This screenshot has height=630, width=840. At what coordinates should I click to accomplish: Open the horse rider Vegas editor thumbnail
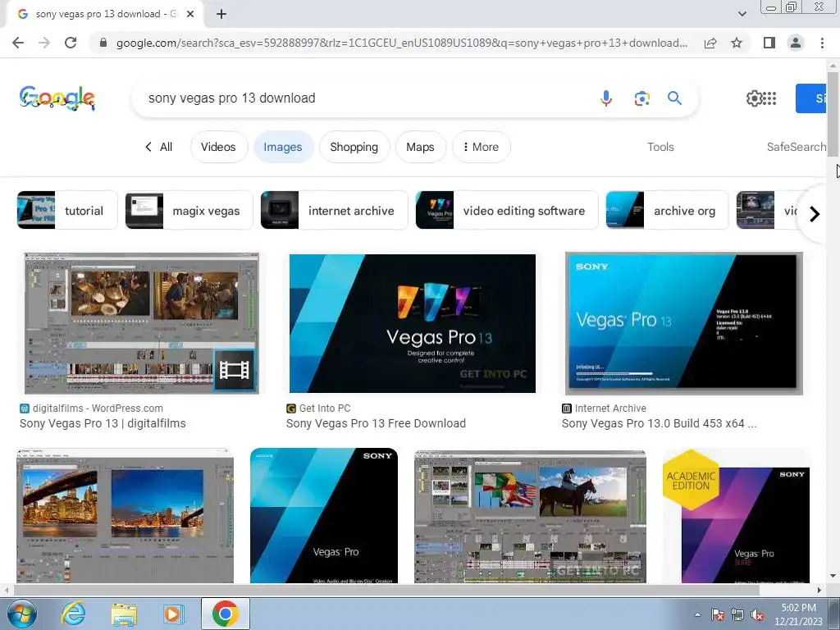click(x=531, y=517)
